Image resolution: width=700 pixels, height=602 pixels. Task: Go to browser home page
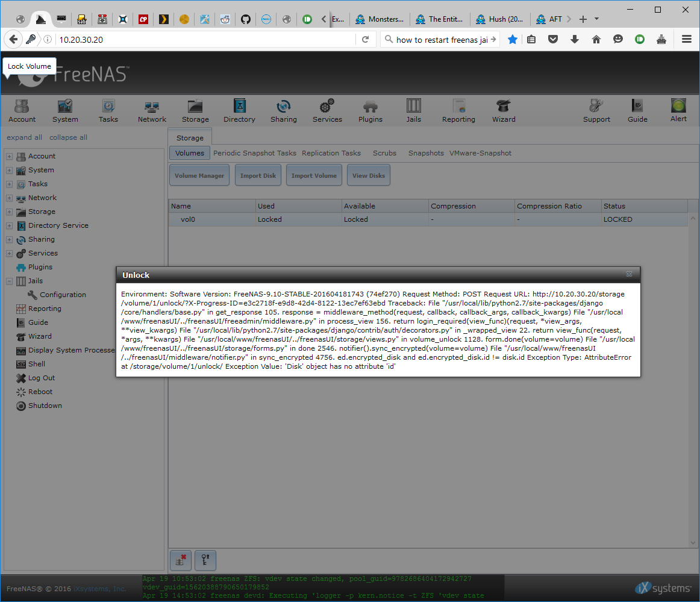click(x=596, y=39)
